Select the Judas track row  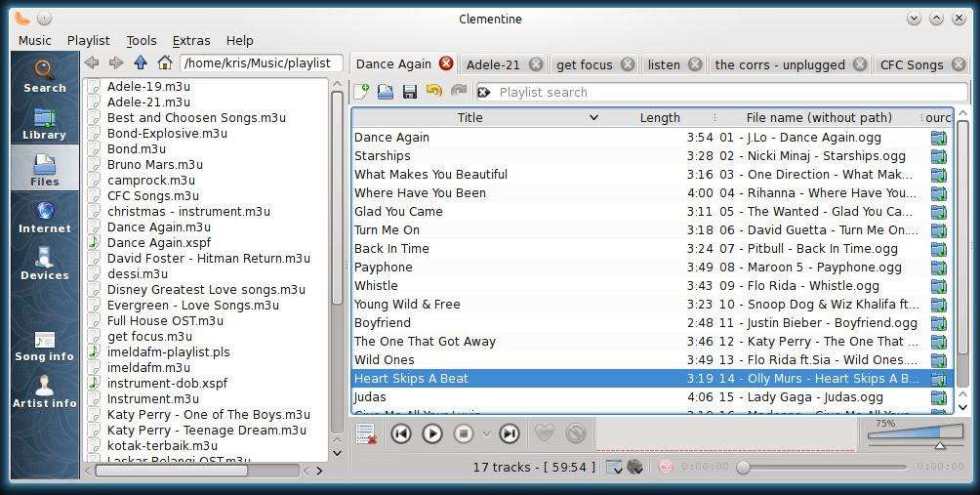pyautogui.click(x=652, y=396)
